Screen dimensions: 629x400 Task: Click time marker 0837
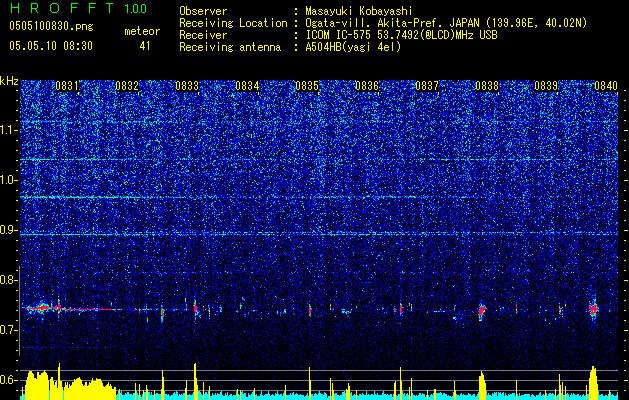click(427, 86)
